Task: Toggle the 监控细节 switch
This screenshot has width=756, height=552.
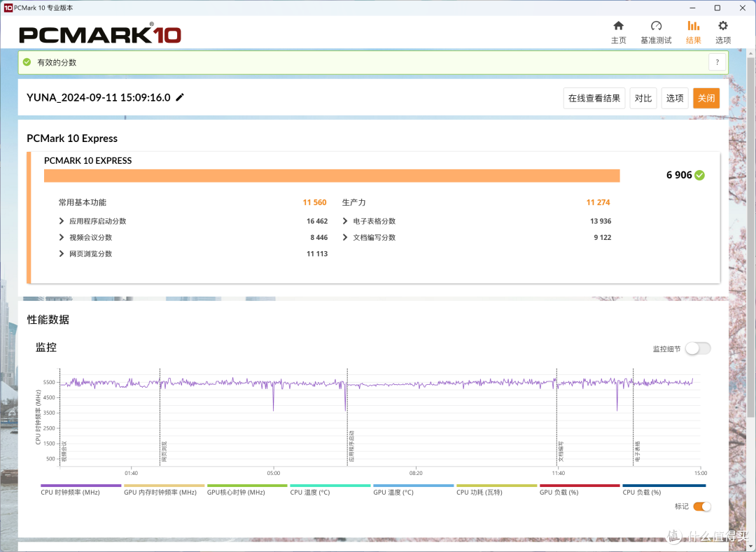Action: pos(698,348)
